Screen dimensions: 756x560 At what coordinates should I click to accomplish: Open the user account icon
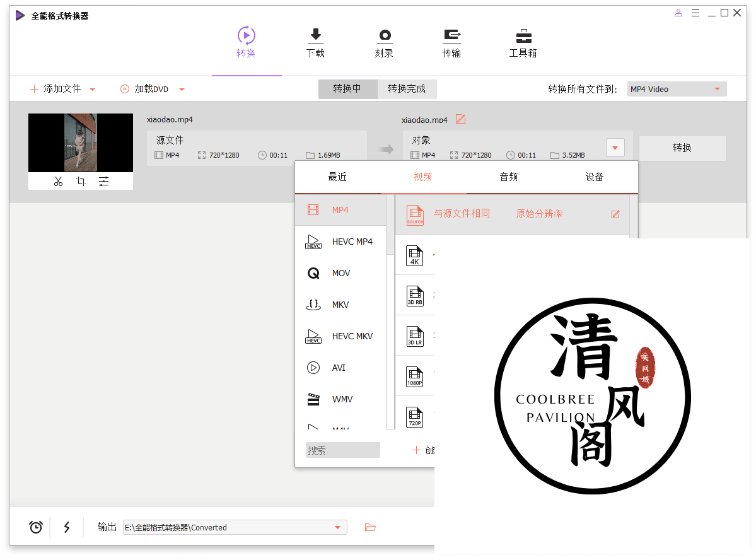pyautogui.click(x=678, y=13)
